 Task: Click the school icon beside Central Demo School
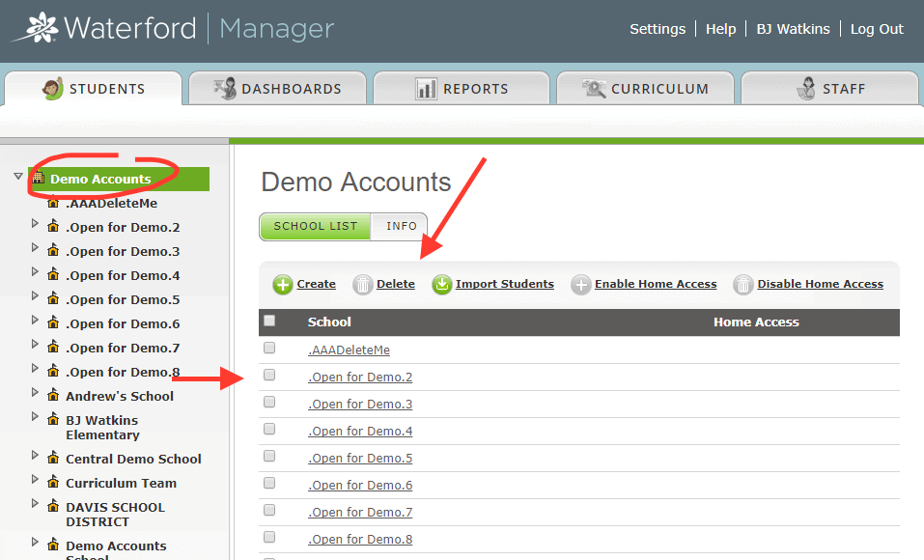tap(53, 458)
